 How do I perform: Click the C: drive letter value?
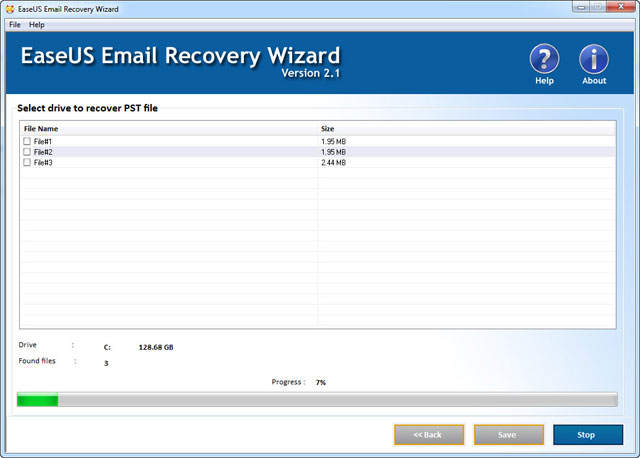pyautogui.click(x=107, y=347)
